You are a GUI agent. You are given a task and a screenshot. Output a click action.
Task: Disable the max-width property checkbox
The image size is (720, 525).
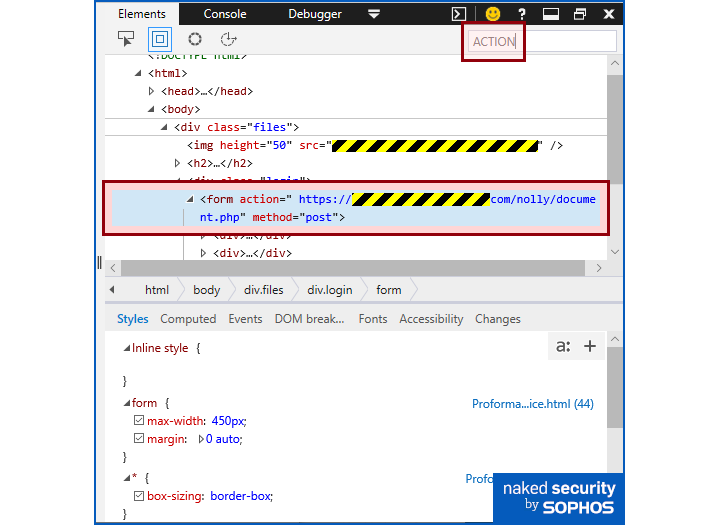[x=139, y=420]
